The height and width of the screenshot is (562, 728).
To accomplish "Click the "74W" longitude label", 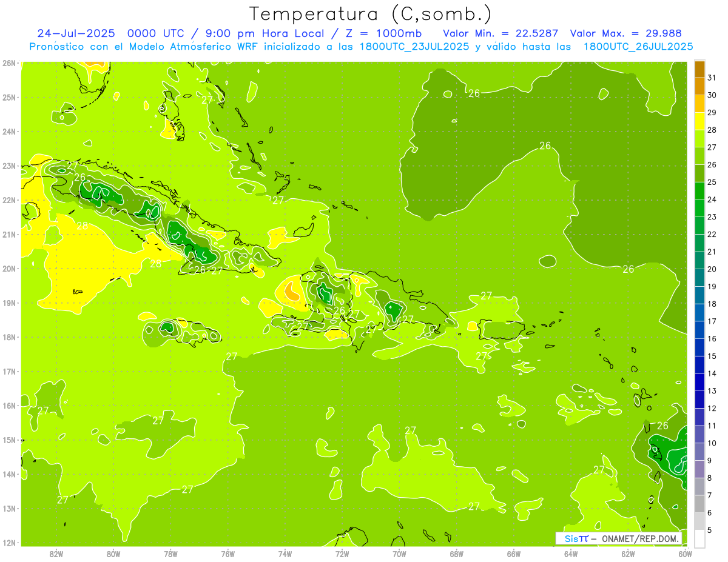I will point(285,554).
